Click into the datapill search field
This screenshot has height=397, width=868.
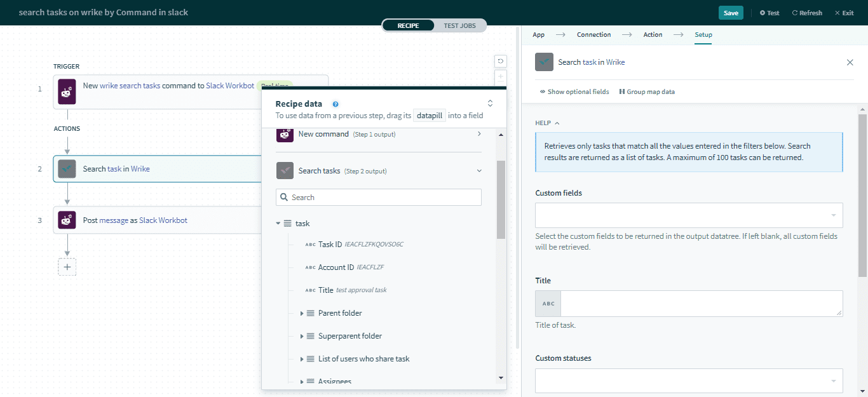tap(378, 197)
